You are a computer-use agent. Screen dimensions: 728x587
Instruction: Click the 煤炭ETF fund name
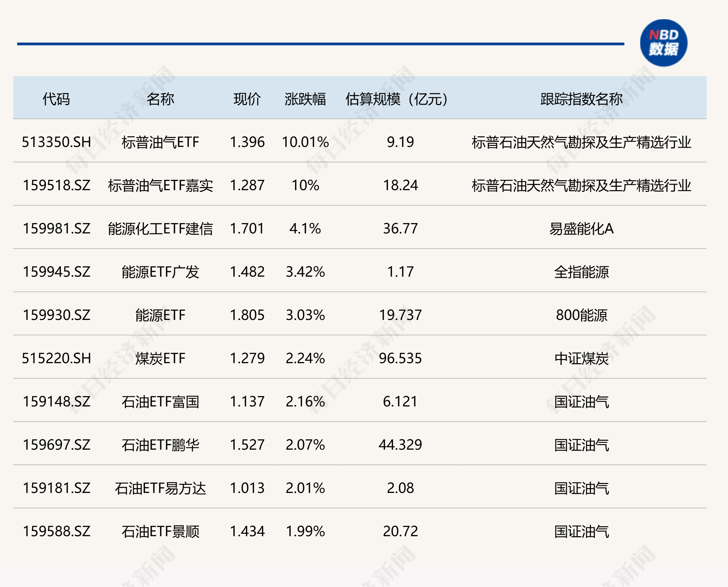coord(160,358)
